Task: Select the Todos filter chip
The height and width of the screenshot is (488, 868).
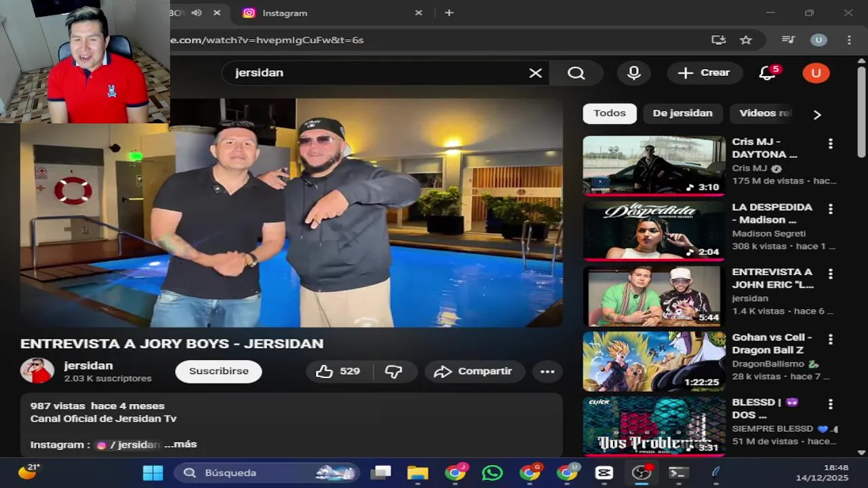Action: (610, 113)
